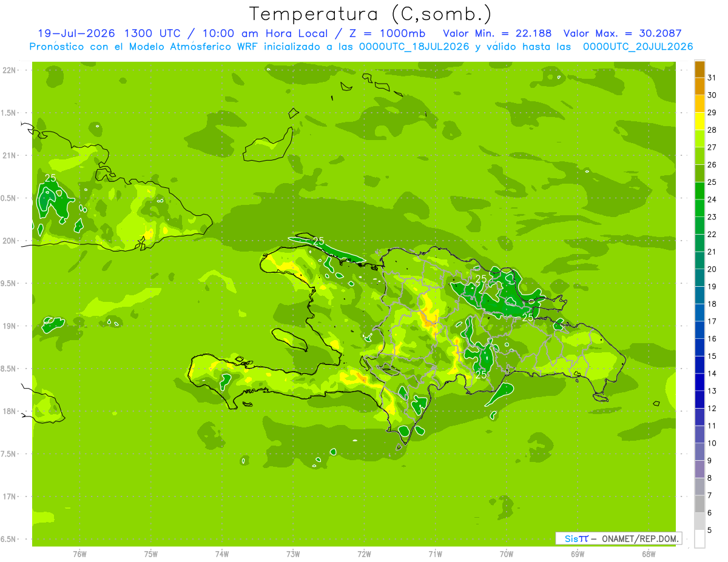
Task: Click longitude axis label "73W"
Action: [293, 554]
